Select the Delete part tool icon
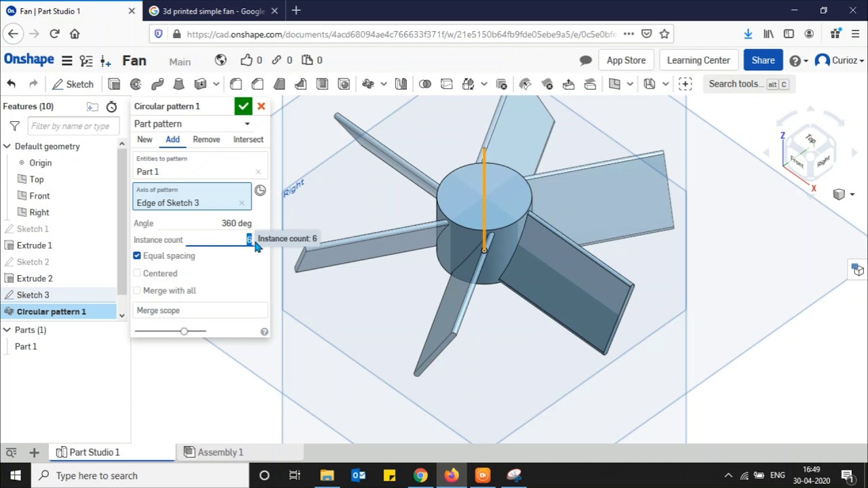Screen dimensions: 868x488 tap(502, 84)
